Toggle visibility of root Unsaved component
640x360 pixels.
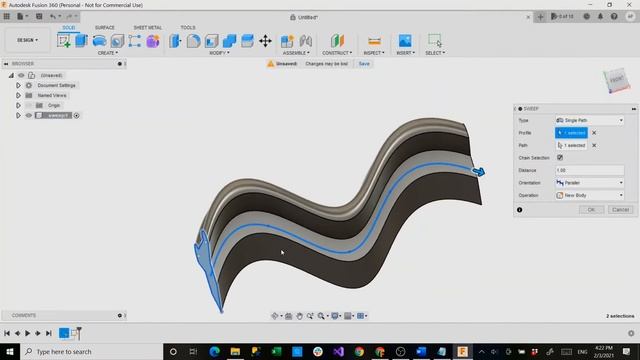coord(21,76)
